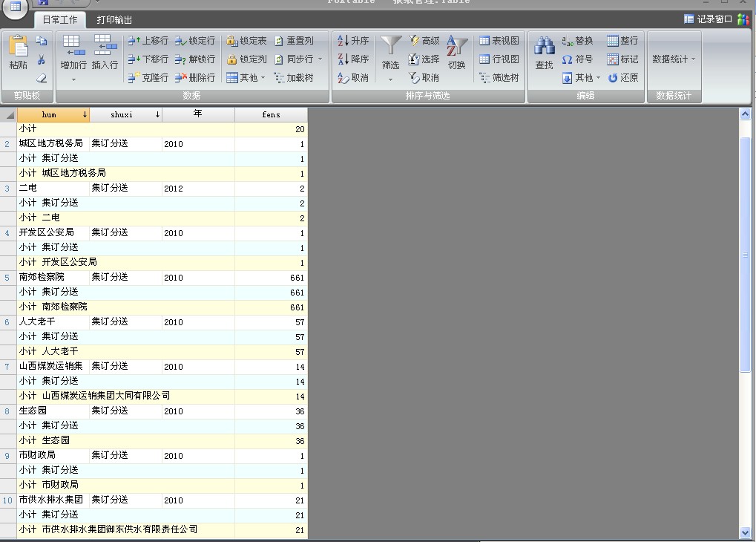Click the fens column header
The image size is (756, 542).
[271, 114]
